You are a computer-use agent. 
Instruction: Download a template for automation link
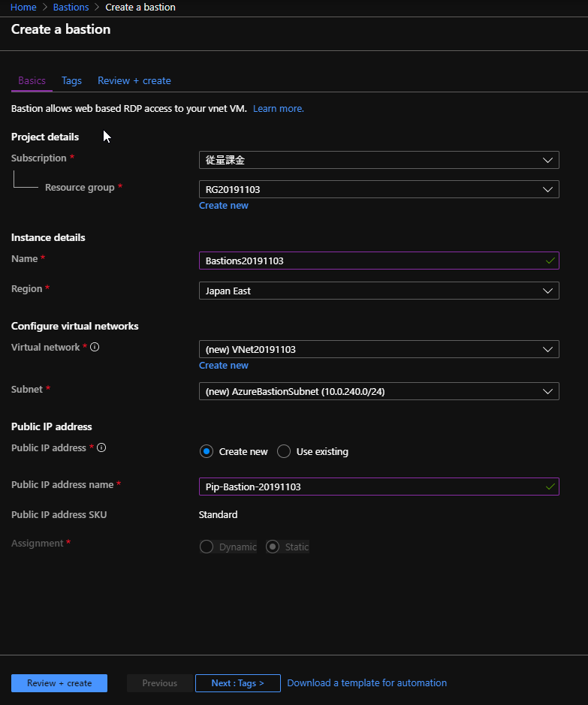[366, 683]
